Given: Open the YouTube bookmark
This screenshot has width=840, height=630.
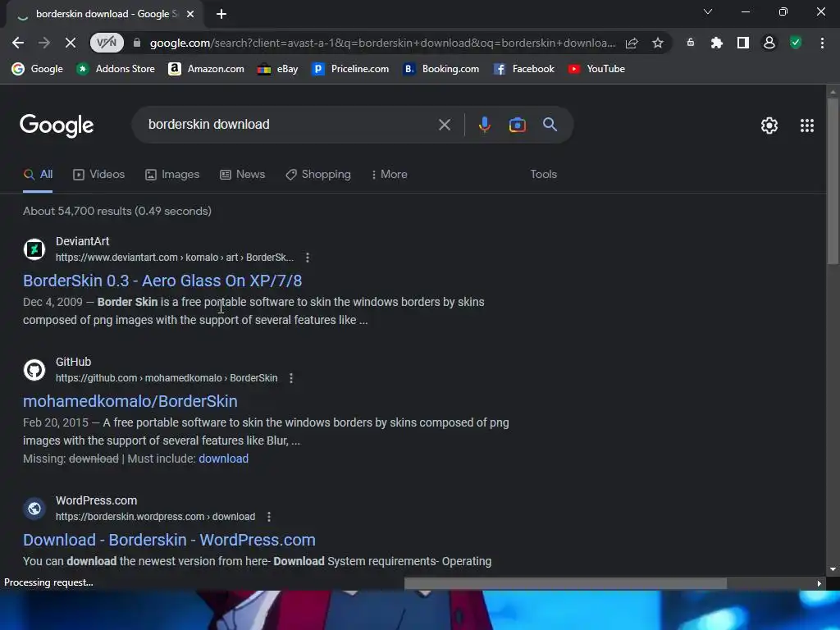Looking at the screenshot, I should click(597, 69).
